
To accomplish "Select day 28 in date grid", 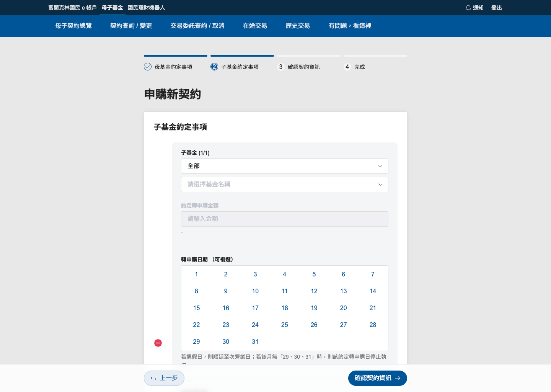I will pyautogui.click(x=373, y=325).
